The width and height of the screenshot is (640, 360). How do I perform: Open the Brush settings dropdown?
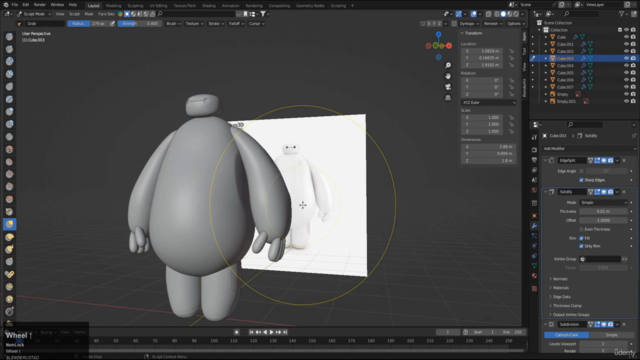coord(173,24)
